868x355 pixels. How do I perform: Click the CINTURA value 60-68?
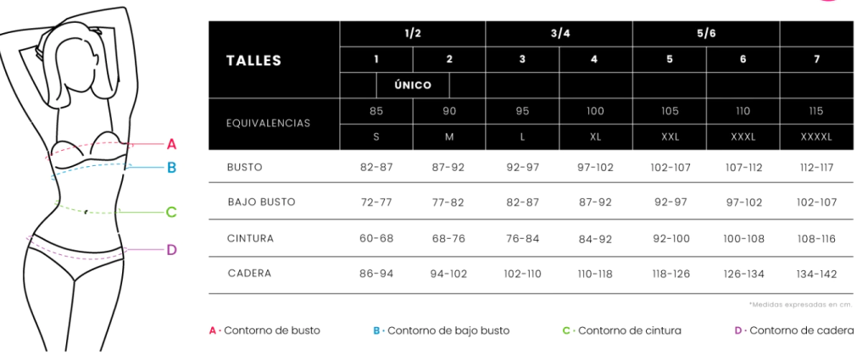point(376,238)
